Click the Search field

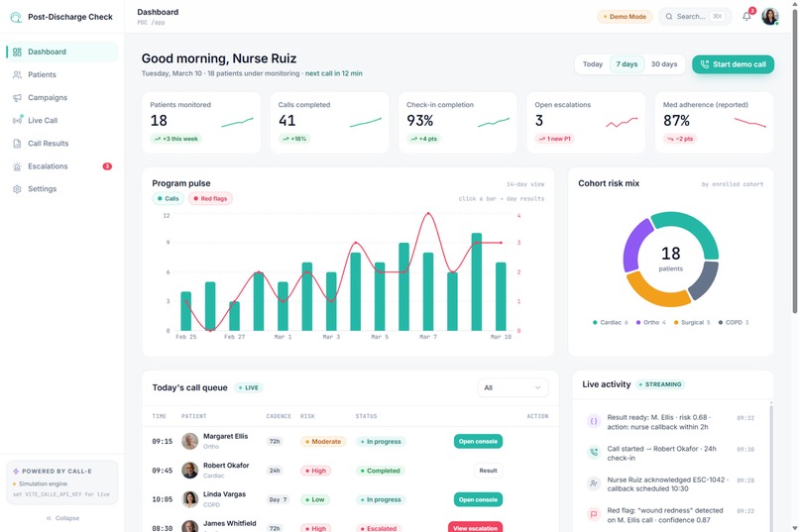(x=695, y=16)
